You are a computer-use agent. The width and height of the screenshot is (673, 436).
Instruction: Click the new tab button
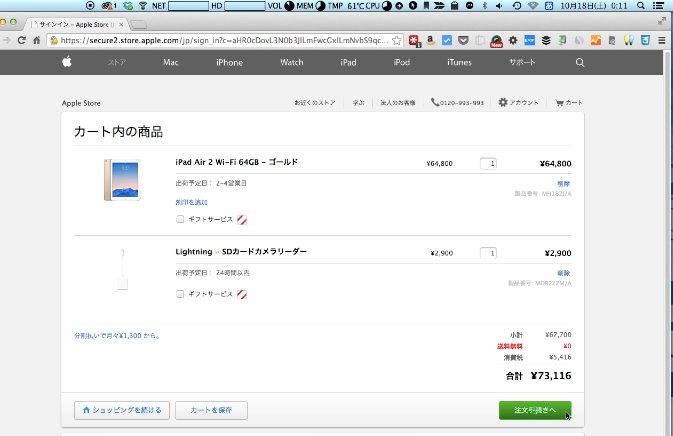click(x=138, y=24)
